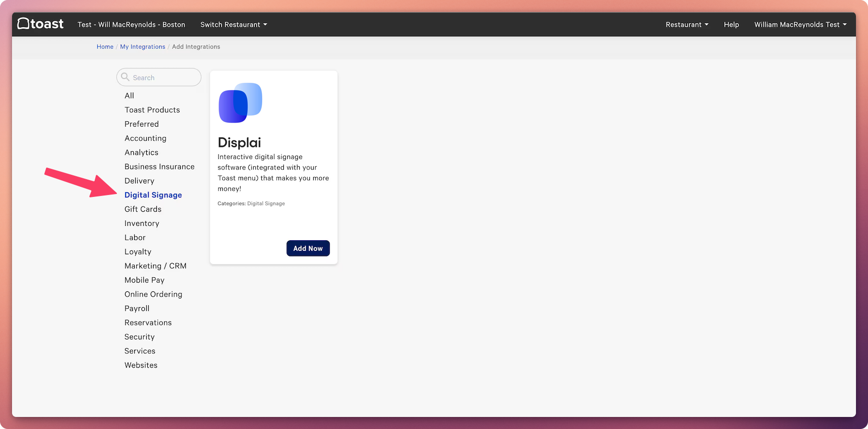Open the Help menu
The image size is (868, 429).
pos(731,25)
